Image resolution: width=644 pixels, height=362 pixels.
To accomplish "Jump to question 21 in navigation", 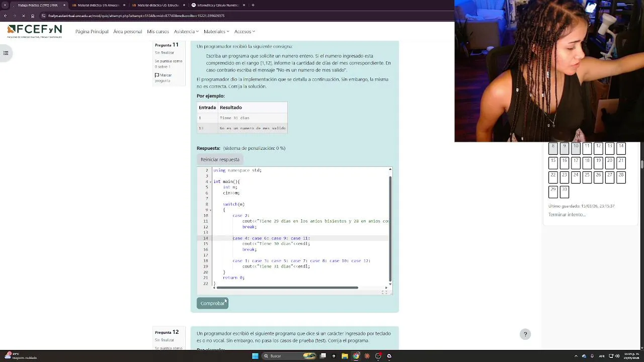I will click(621, 163).
